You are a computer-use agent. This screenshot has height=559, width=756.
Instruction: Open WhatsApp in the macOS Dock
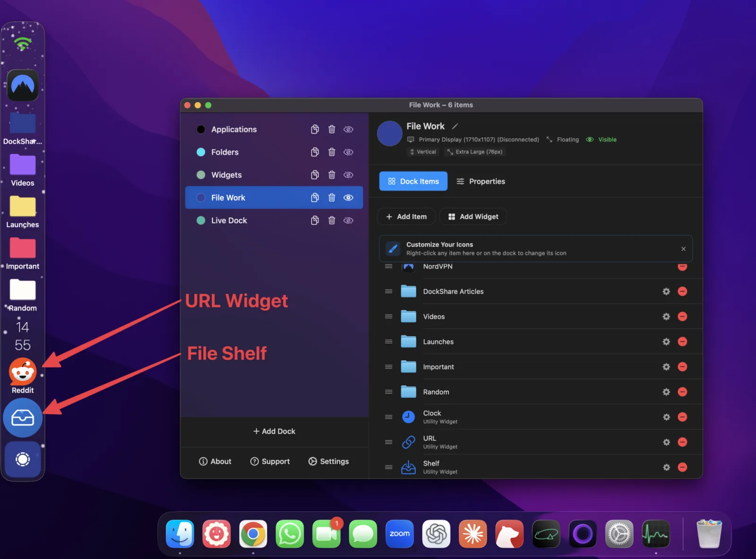(x=290, y=534)
